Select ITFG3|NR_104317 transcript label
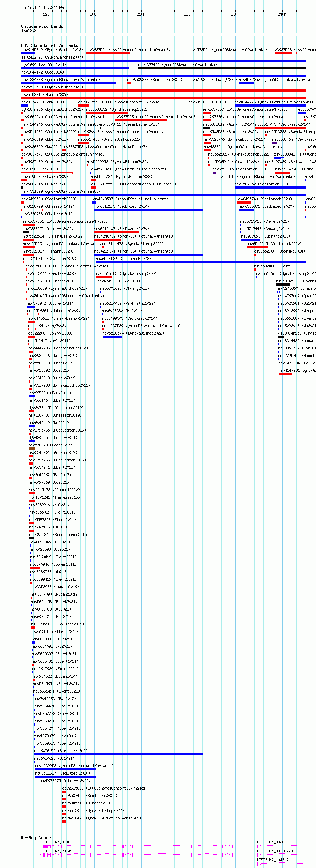This screenshot has height=868, width=316. tap(273, 860)
